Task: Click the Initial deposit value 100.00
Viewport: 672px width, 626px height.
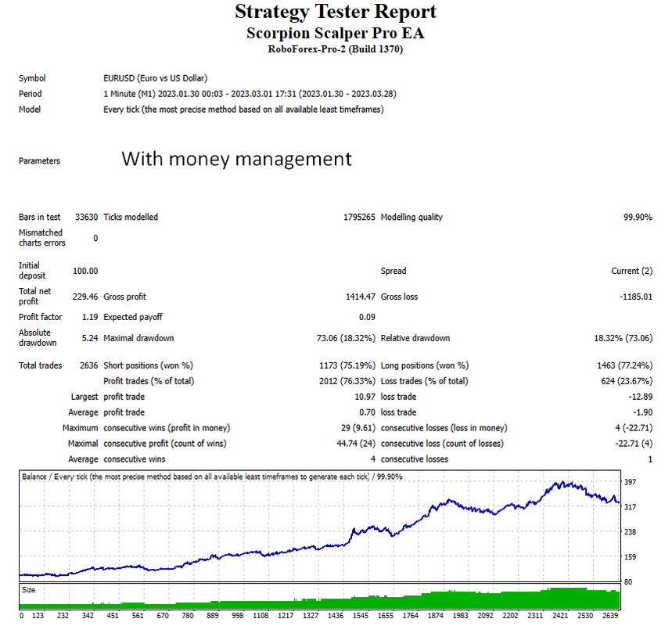Action: [85, 271]
